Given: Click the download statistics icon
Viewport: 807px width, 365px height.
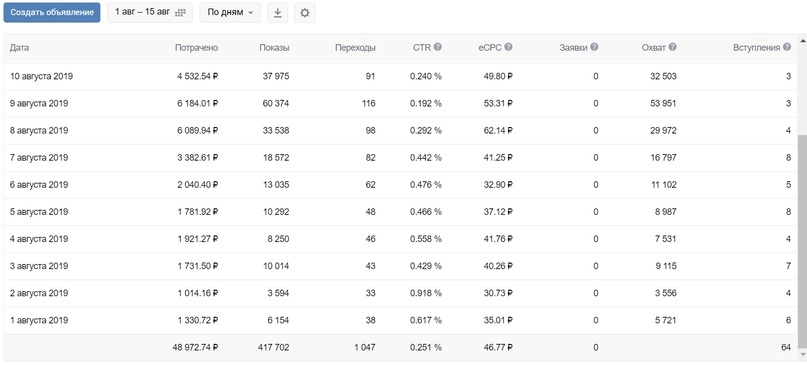Looking at the screenshot, I should (x=277, y=13).
